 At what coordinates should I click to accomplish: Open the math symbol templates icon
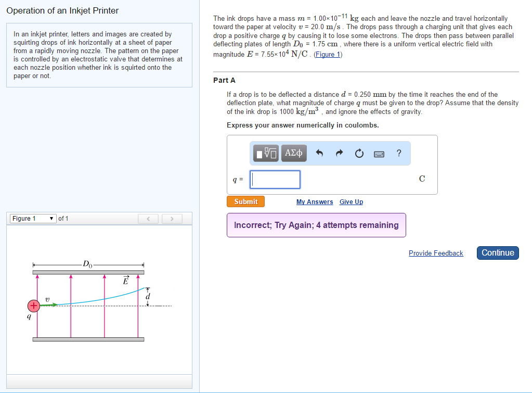(265, 153)
